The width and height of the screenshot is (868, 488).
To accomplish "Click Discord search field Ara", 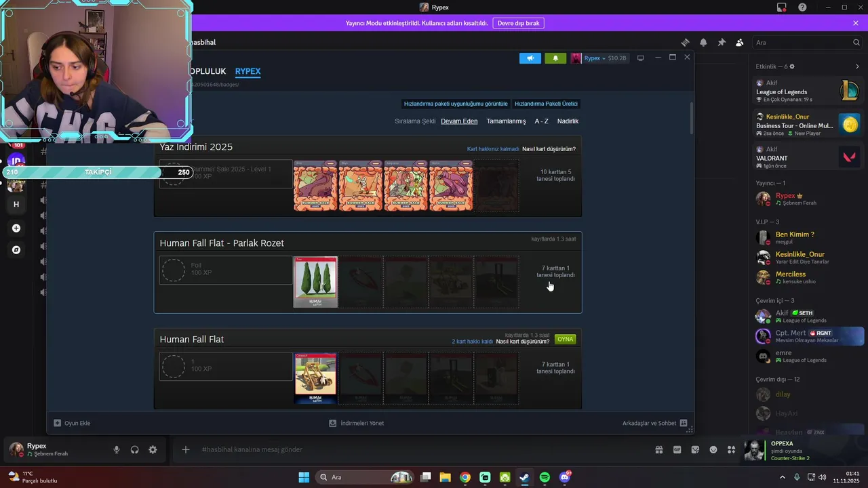I will coord(806,42).
